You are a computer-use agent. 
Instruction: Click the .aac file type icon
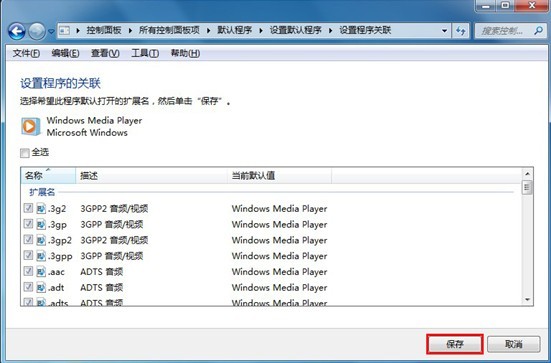pos(41,272)
